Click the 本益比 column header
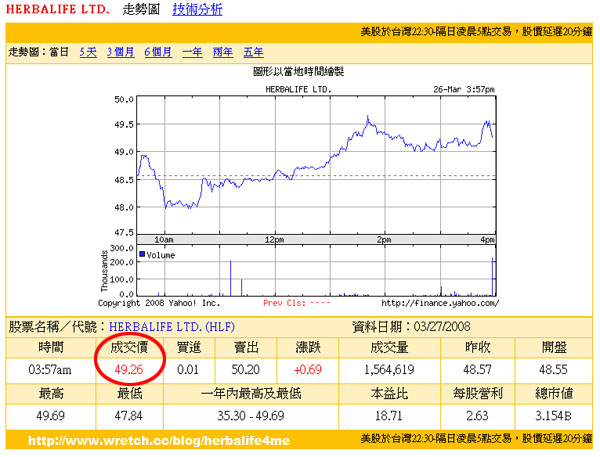The image size is (600, 457). pyautogui.click(x=389, y=393)
